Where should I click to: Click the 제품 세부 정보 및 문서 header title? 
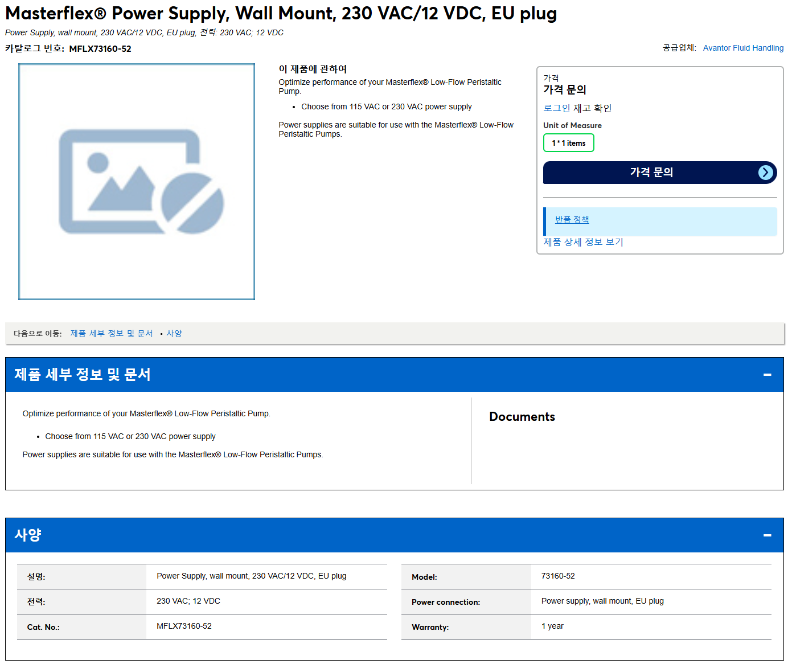coord(83,375)
